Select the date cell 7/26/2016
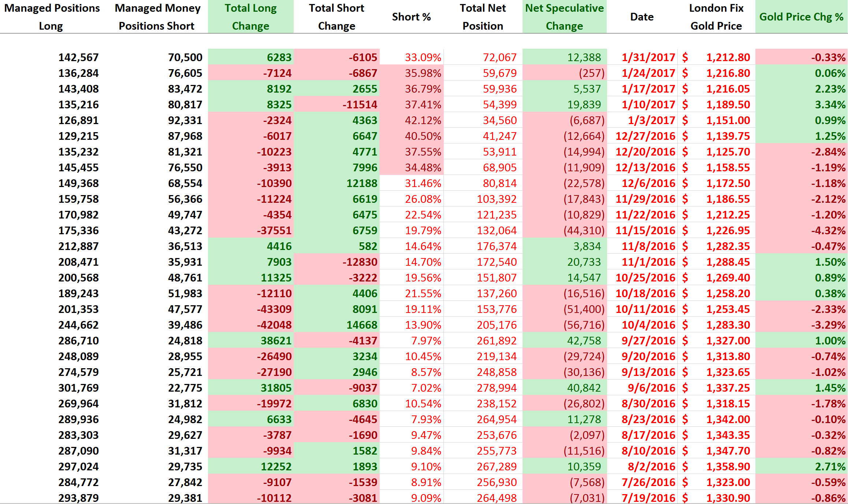The height and width of the screenshot is (504, 848). click(x=642, y=482)
